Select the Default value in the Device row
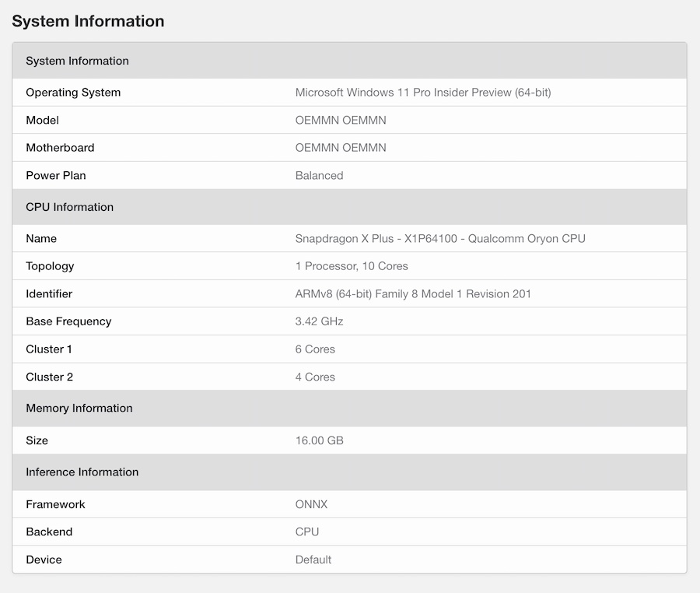 (313, 560)
